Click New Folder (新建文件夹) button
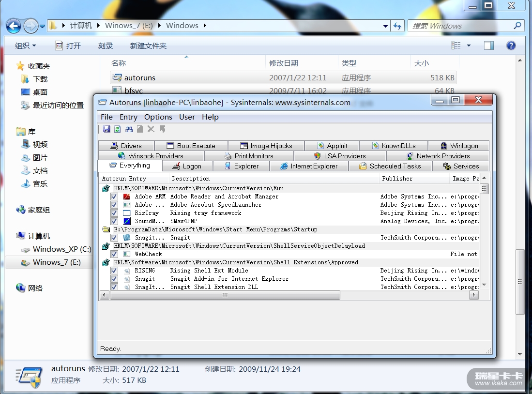The height and width of the screenshot is (394, 532). click(148, 45)
